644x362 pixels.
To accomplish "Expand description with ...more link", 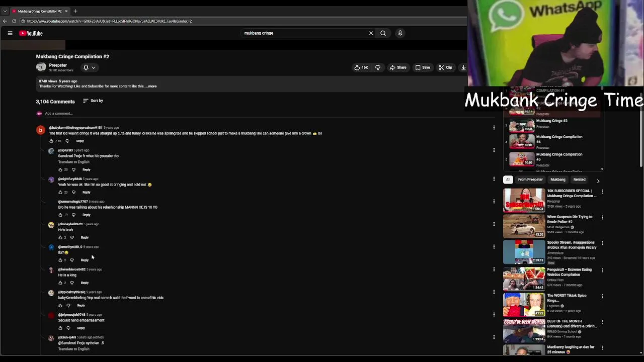I will pyautogui.click(x=151, y=86).
